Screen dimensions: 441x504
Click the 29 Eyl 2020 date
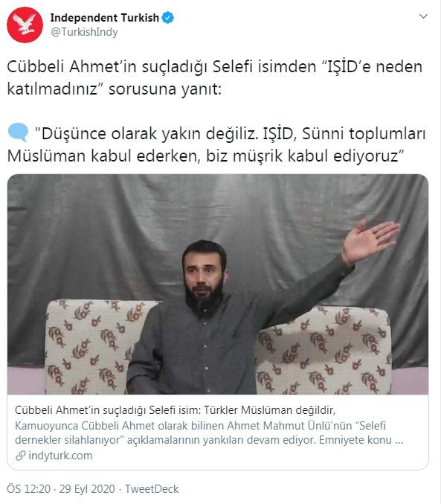(87, 489)
